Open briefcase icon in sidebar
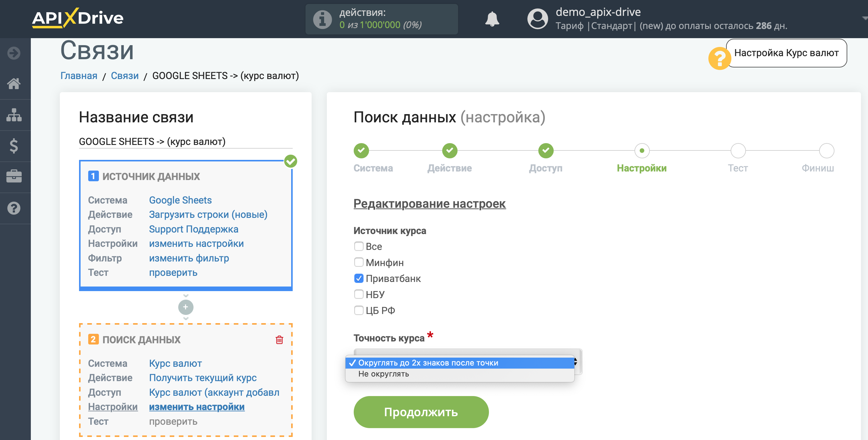The height and width of the screenshot is (440, 868). 14,177
